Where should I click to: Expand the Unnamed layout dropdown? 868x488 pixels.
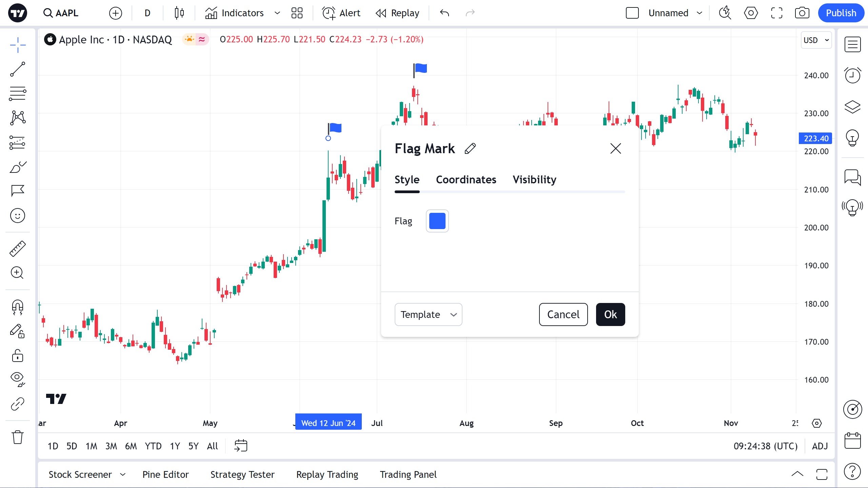[699, 13]
